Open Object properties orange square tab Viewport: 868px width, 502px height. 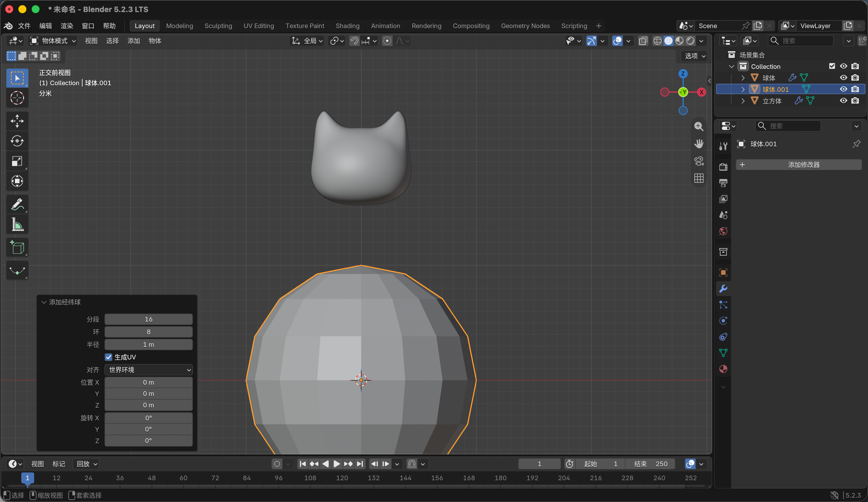(723, 272)
